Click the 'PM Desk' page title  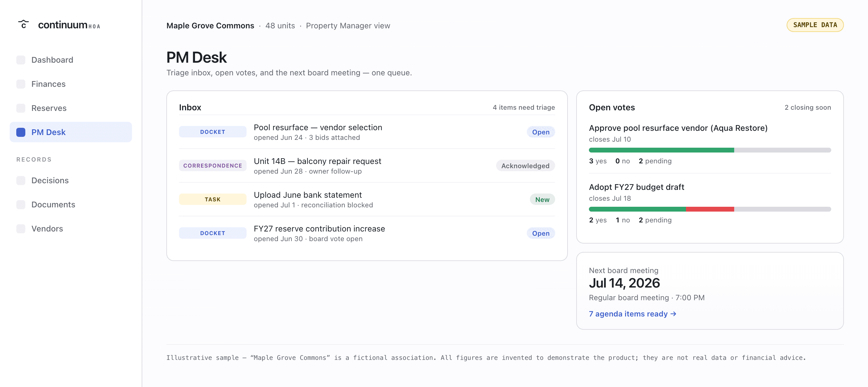click(x=197, y=57)
